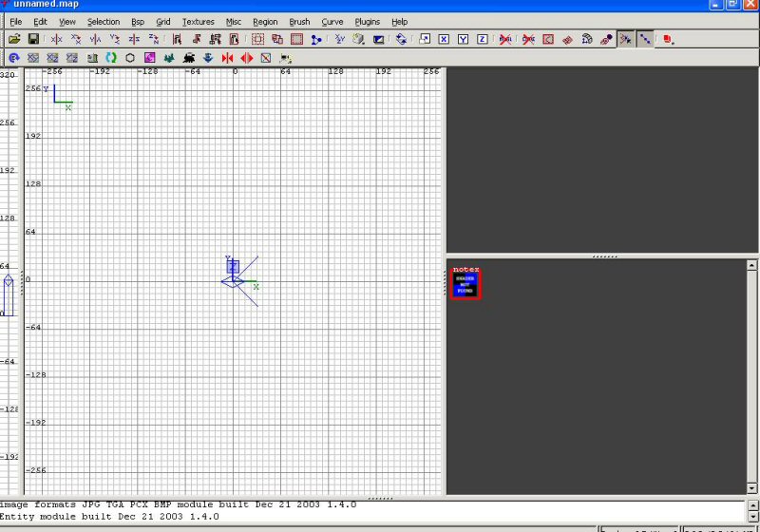Open the Brush menu
Viewport: 760px width, 532px height.
[299, 21]
